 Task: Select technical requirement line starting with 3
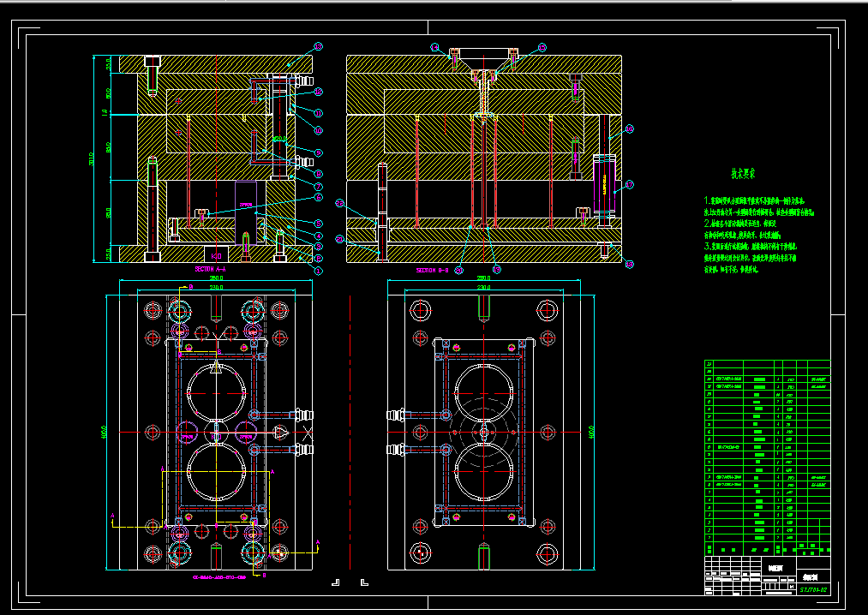[x=750, y=247]
